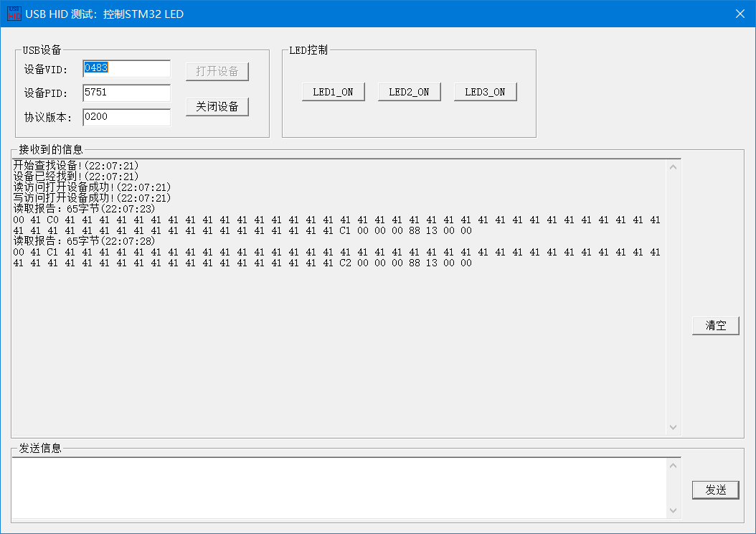Click the down arrow of the received-message scrollbar
This screenshot has height=534, width=756.
click(673, 426)
